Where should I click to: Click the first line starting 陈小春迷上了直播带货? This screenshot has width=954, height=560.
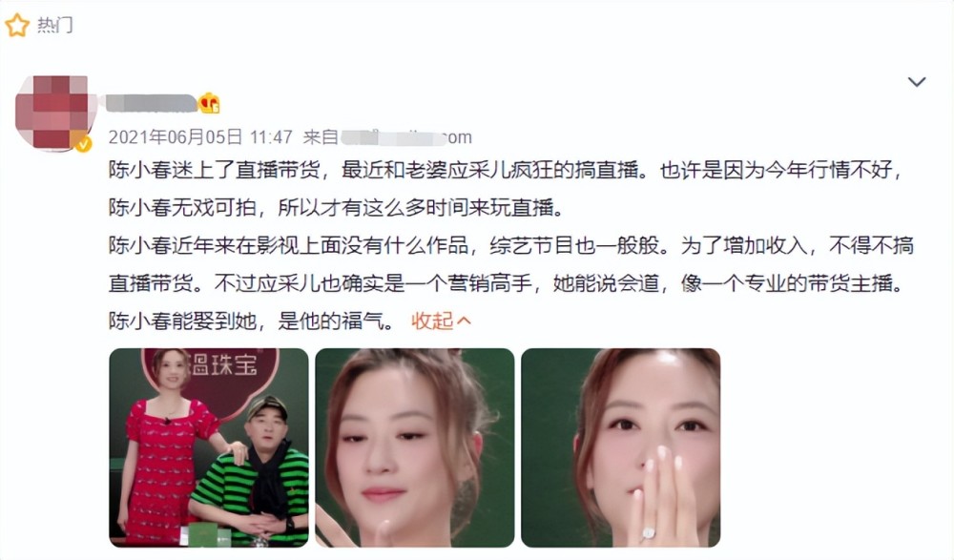click(505, 170)
